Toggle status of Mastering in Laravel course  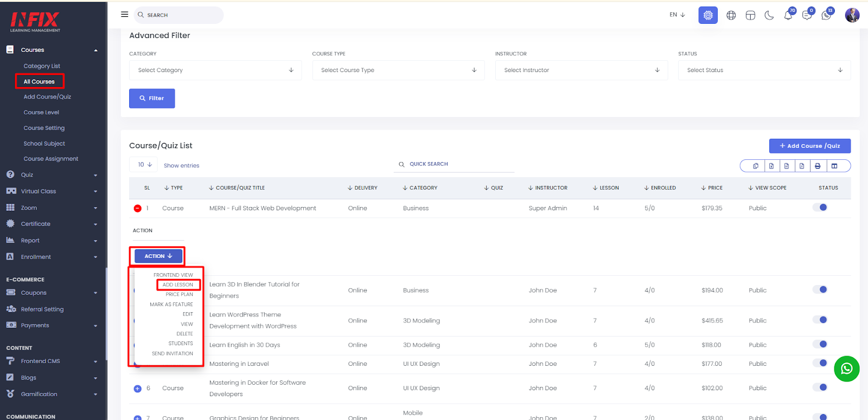pyautogui.click(x=820, y=363)
